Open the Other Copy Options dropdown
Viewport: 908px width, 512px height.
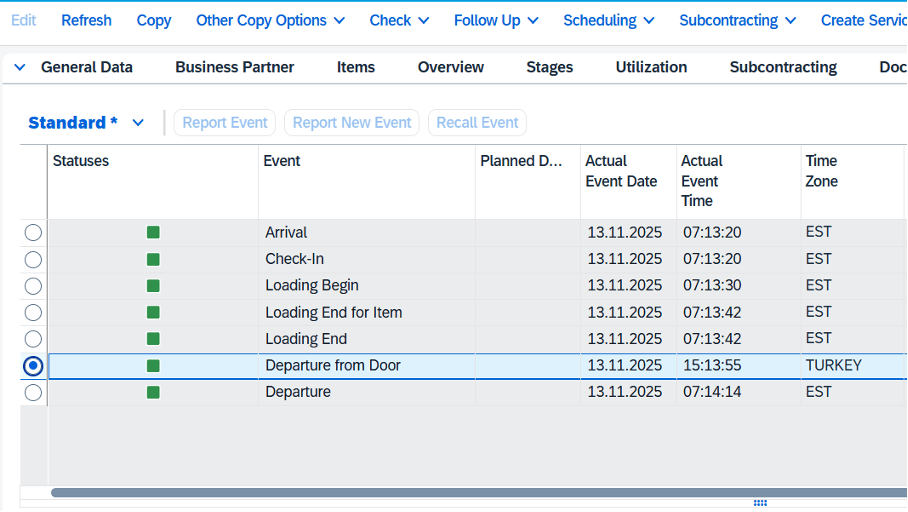click(270, 20)
